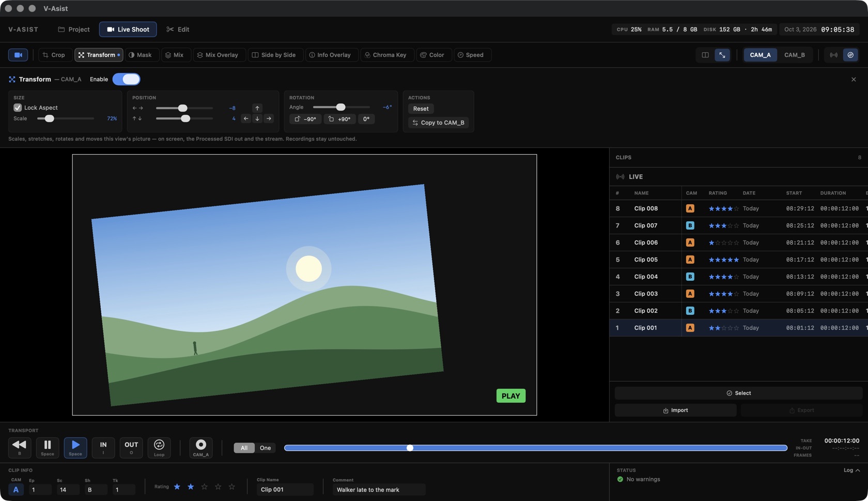Click the CAM_A record icon
Image resolution: width=868 pixels, height=501 pixels.
click(201, 448)
